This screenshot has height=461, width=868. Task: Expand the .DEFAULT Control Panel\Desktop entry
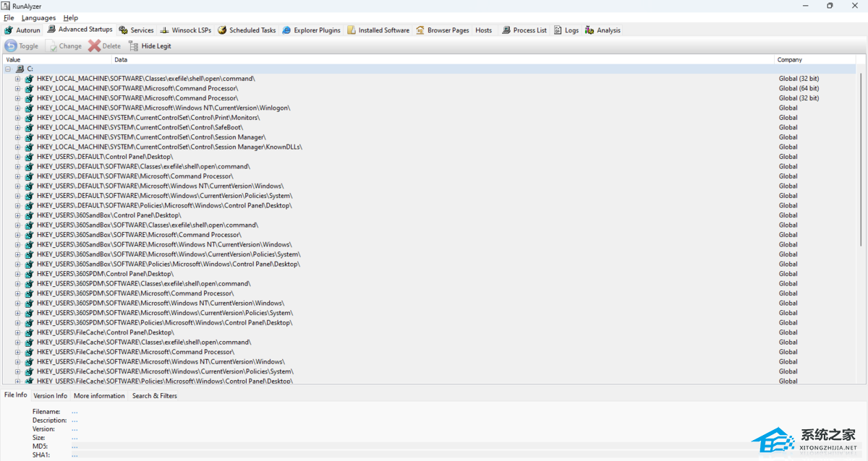click(x=17, y=157)
